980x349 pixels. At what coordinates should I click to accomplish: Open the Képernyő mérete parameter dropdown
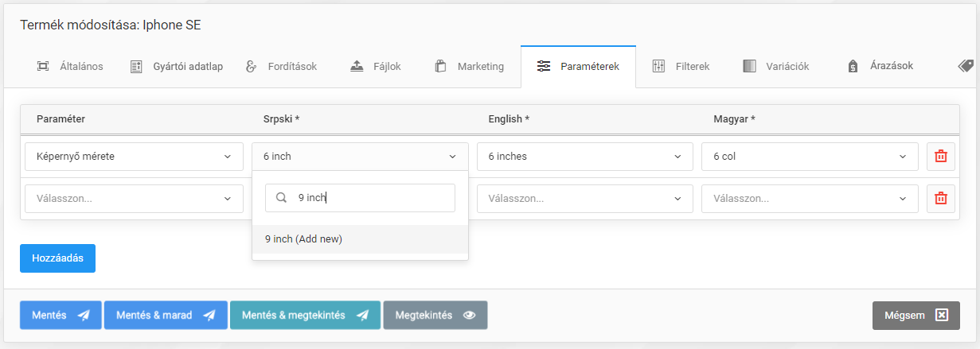coord(134,157)
